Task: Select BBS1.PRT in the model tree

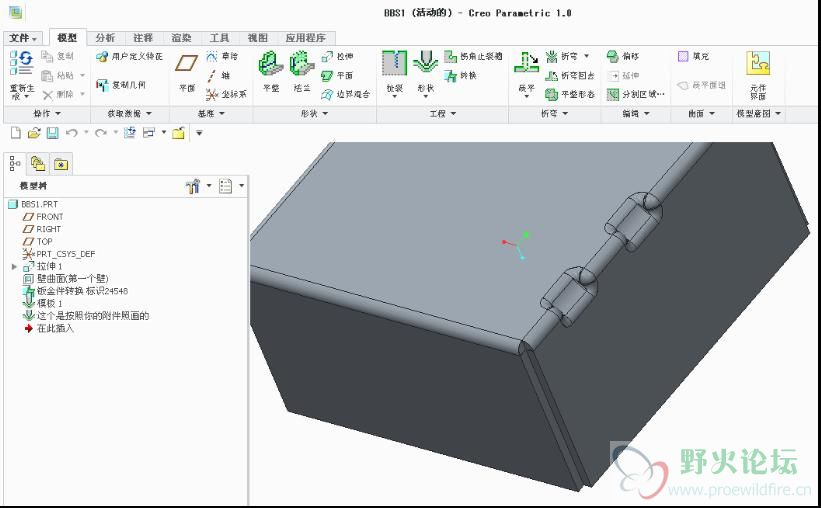Action: click(x=34, y=204)
